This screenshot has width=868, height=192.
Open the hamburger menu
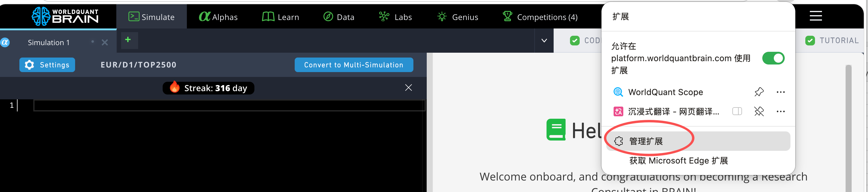816,16
